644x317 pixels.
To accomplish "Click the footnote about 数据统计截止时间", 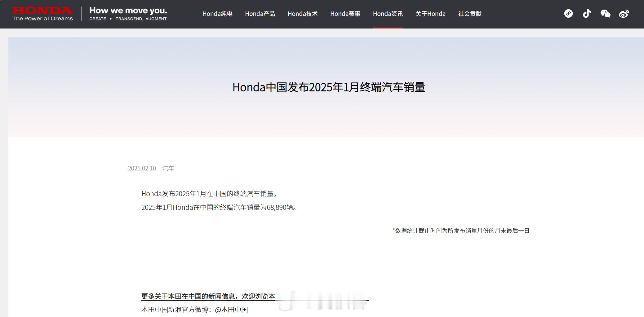I will (x=461, y=231).
